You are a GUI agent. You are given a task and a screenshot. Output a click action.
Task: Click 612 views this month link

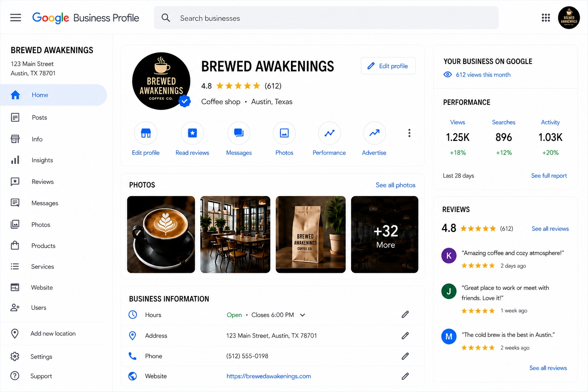click(483, 75)
